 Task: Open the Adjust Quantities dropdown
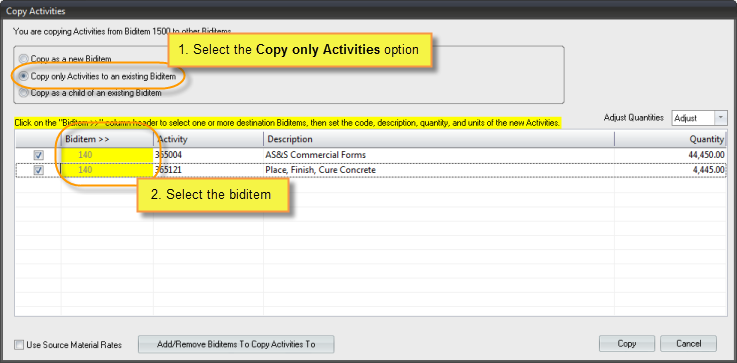coord(721,118)
